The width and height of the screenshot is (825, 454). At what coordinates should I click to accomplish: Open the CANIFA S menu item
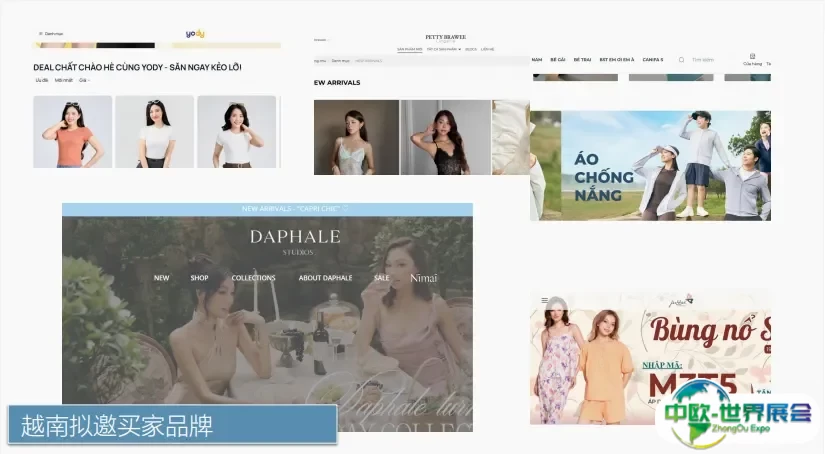653,60
